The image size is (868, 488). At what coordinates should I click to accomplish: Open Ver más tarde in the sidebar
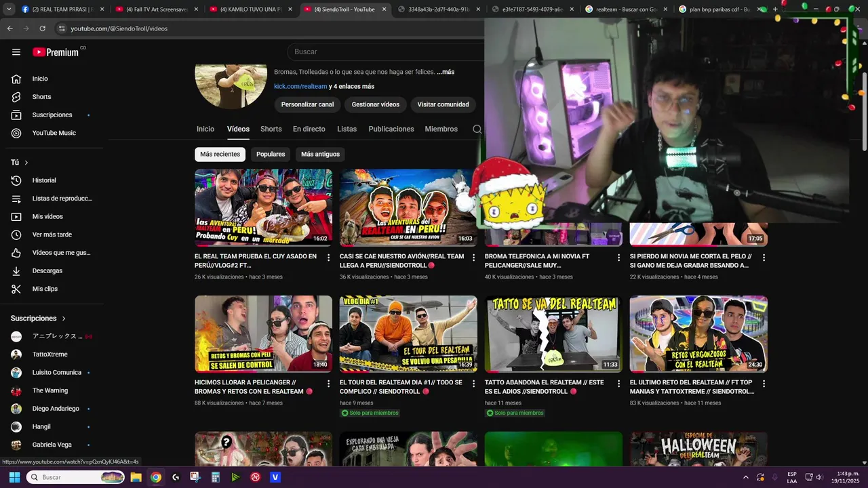52,235
